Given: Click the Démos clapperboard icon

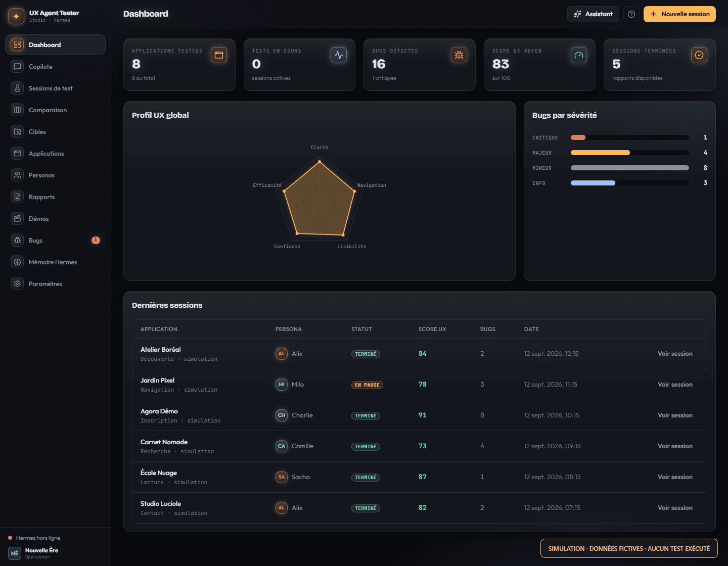Looking at the screenshot, I should (17, 218).
